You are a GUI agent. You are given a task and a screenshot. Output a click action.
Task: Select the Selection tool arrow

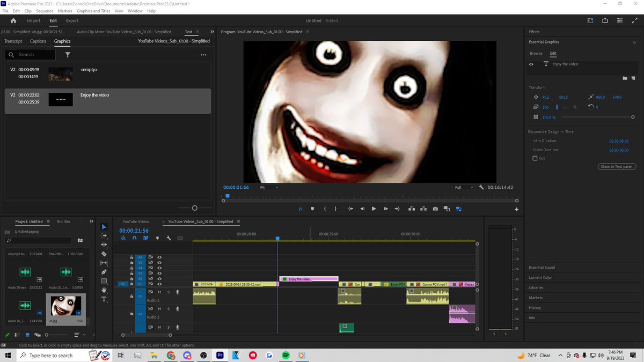click(x=104, y=227)
